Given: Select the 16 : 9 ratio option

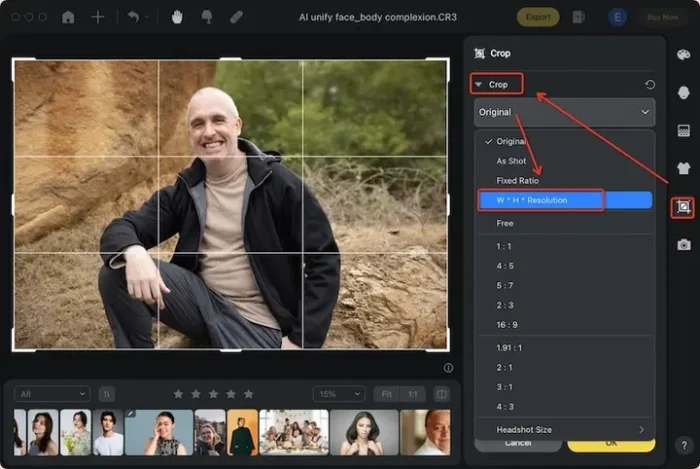Looking at the screenshot, I should coord(508,324).
